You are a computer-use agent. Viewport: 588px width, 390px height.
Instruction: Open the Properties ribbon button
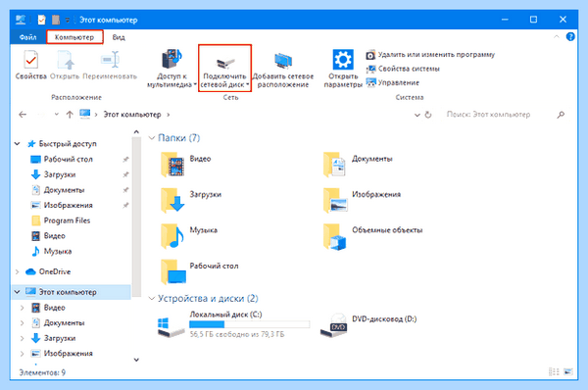(30, 65)
